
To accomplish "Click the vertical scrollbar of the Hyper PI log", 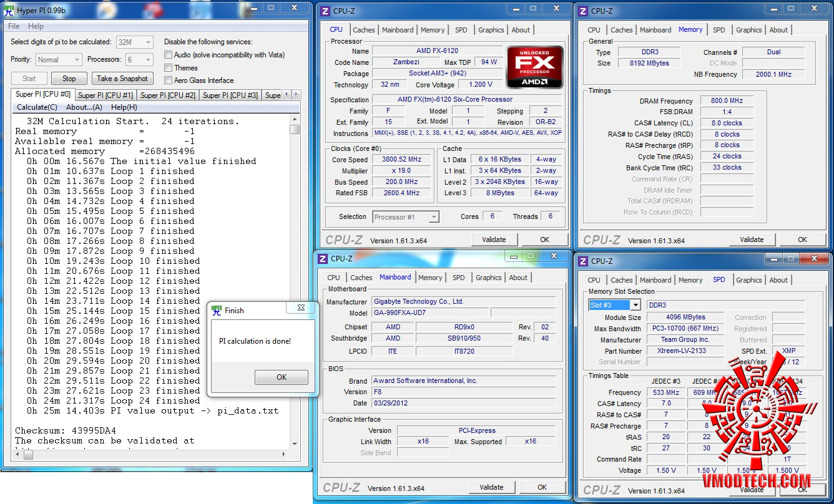I will [295, 283].
